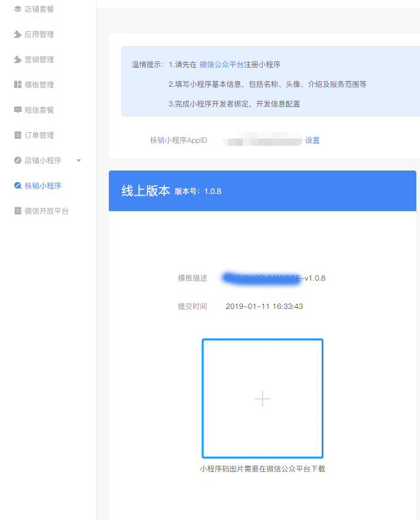Click hint line 2.填写小程序基本信息
The image size is (420, 520).
267,84
